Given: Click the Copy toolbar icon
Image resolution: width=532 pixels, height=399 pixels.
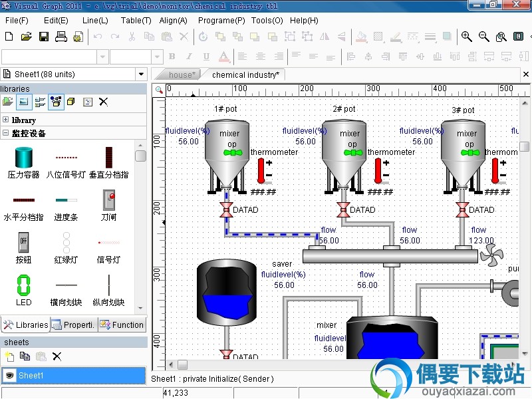Looking at the screenshot, I should pyautogui.click(x=149, y=37).
